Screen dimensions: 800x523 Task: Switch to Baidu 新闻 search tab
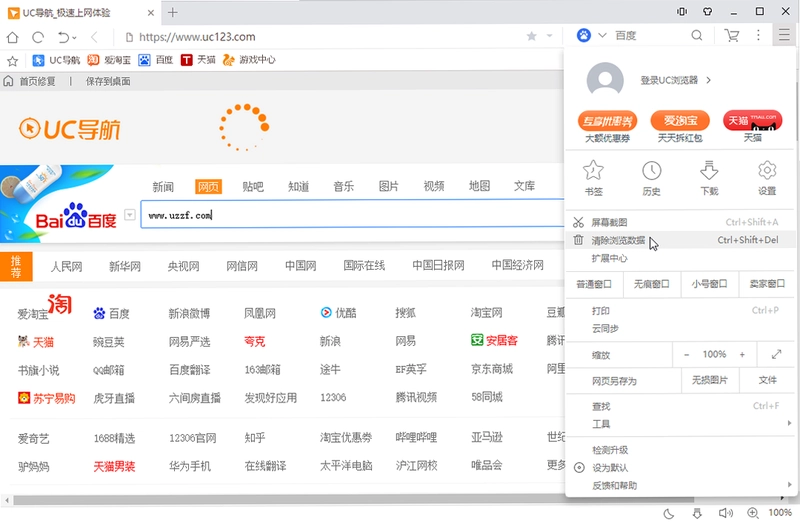tap(163, 187)
